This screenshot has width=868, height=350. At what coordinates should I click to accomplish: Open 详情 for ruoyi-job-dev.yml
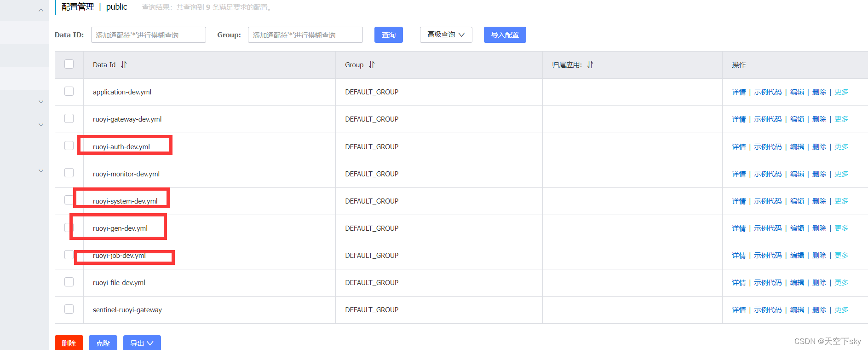point(739,256)
